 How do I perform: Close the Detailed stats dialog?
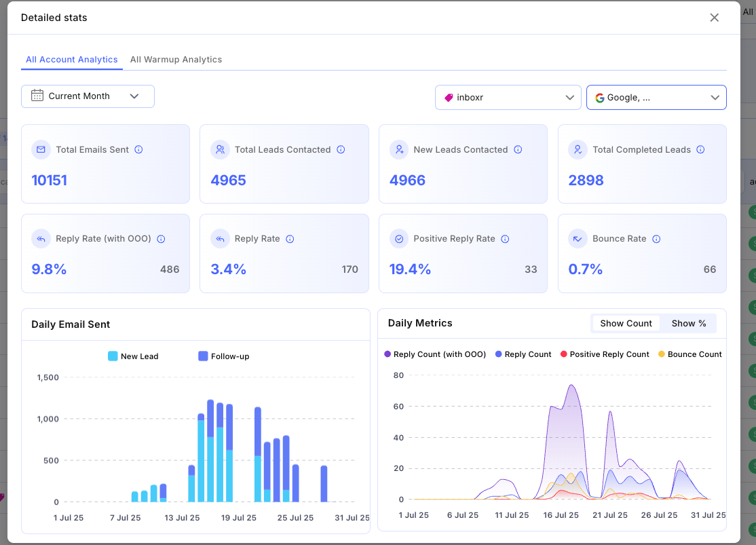point(714,18)
